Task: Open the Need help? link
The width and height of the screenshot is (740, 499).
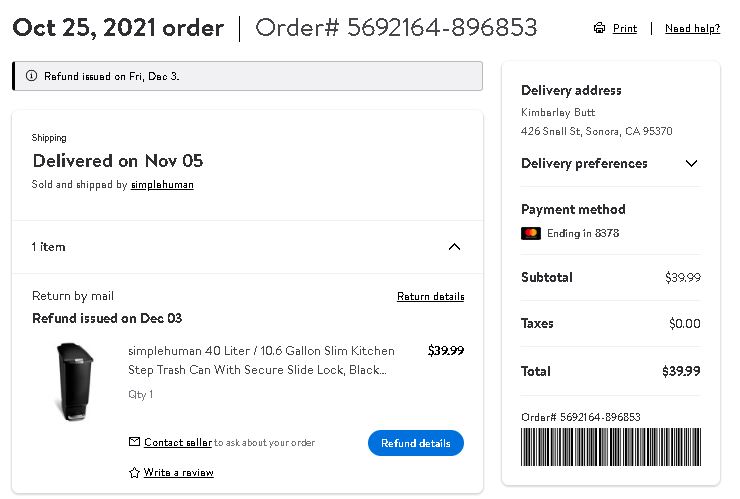Action: [x=692, y=28]
